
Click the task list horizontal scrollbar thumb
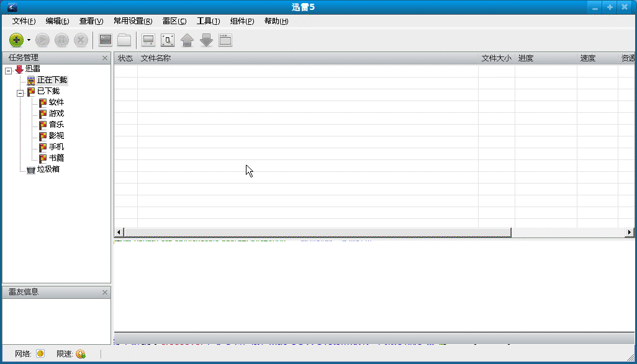tap(317, 232)
